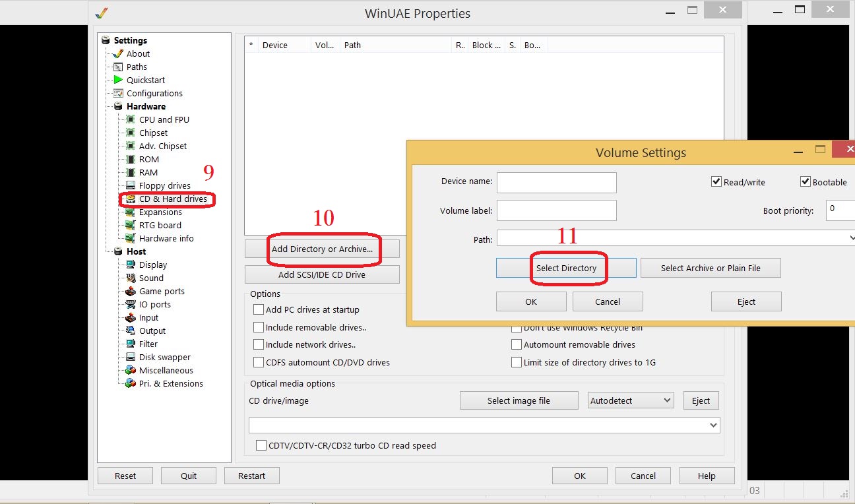Click the Device column header

pyautogui.click(x=284, y=45)
